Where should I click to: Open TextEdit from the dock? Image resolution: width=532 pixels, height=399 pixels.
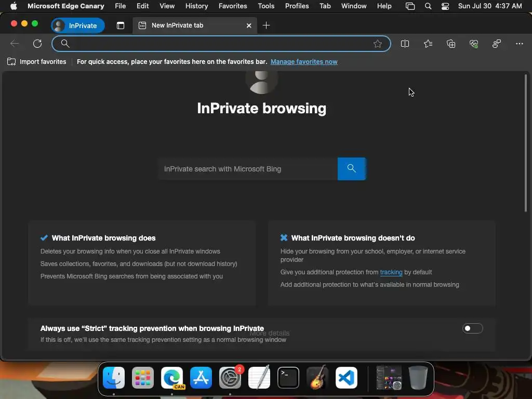[259, 378]
